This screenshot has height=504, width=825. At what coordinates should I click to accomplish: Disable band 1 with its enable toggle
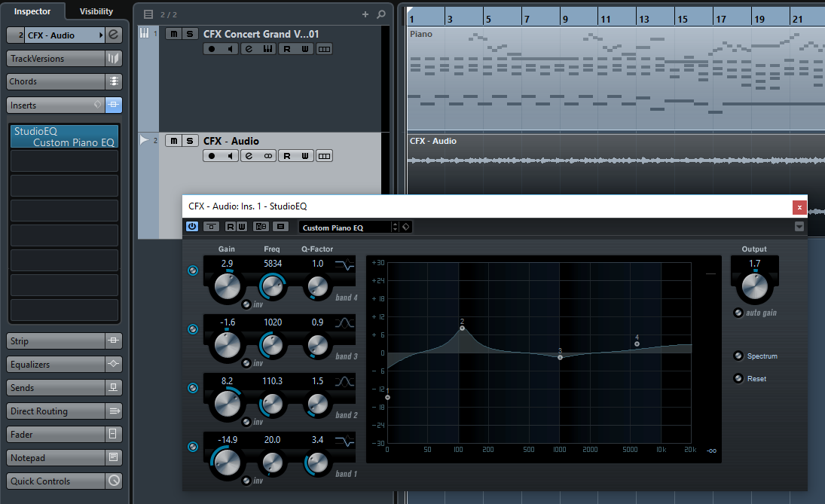click(x=193, y=447)
